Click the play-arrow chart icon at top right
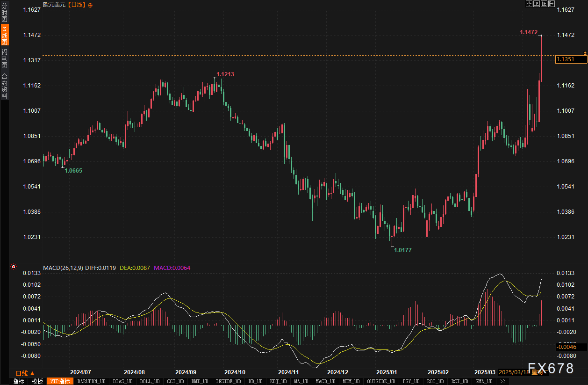The height and width of the screenshot is (385, 588). coord(544,4)
